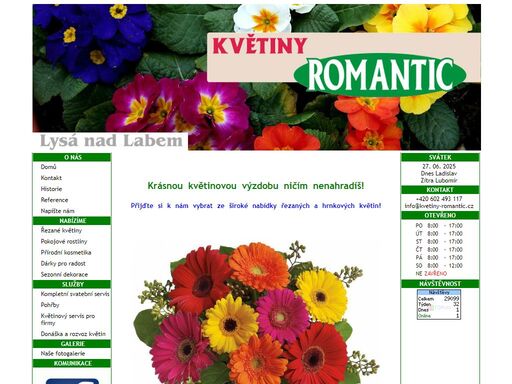Select the SVÁTEK panel header

440,157
